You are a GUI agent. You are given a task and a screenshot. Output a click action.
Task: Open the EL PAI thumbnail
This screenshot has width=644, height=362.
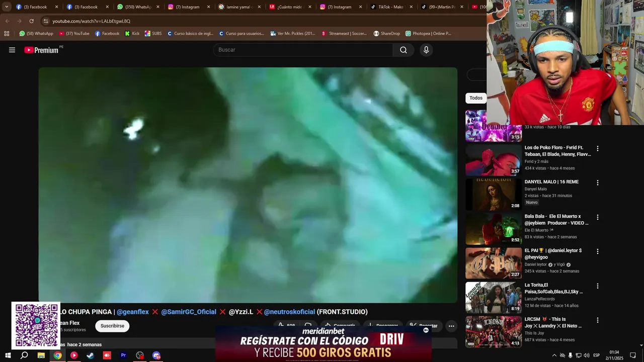coord(494,263)
